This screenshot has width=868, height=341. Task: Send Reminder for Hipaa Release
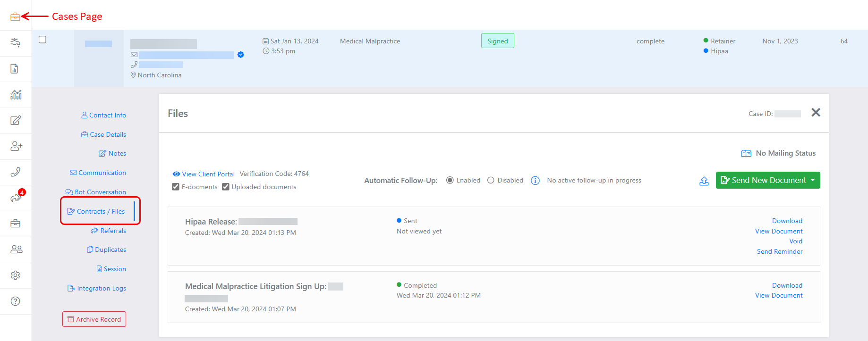779,251
